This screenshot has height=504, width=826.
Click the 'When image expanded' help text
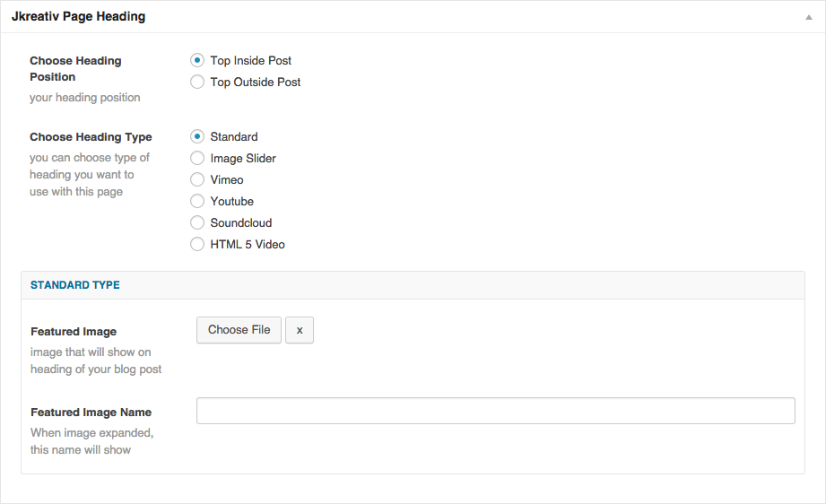(x=91, y=433)
